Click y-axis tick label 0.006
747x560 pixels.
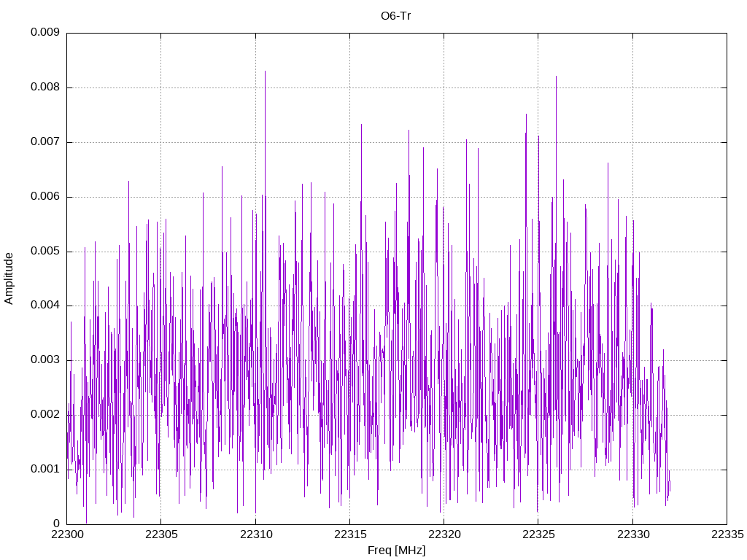click(45, 197)
